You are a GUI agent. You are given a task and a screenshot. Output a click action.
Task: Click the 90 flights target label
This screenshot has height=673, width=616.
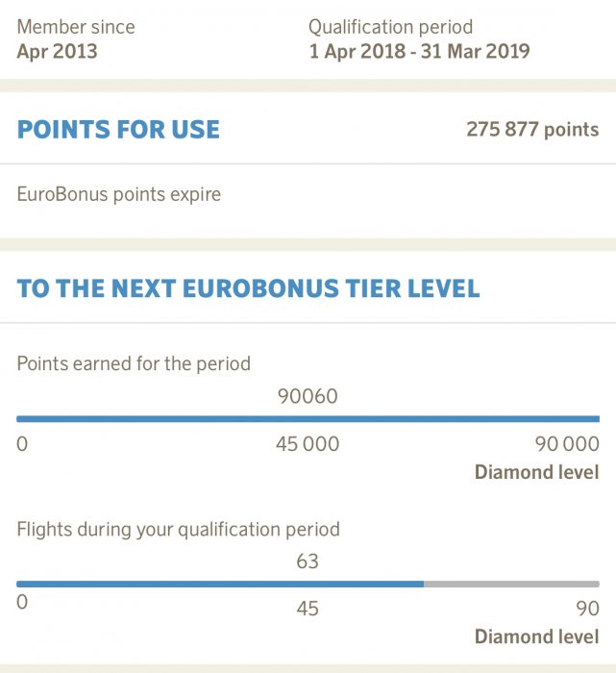pyautogui.click(x=587, y=609)
